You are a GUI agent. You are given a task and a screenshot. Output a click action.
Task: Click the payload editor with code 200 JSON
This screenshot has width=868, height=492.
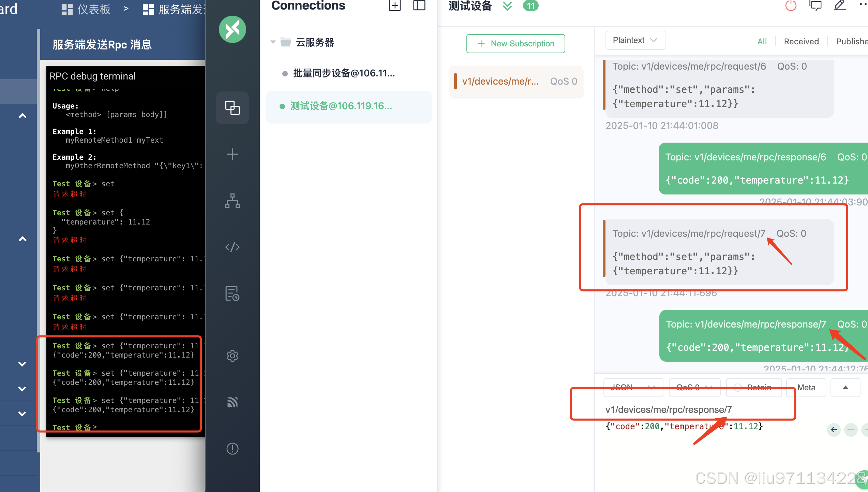coord(684,426)
